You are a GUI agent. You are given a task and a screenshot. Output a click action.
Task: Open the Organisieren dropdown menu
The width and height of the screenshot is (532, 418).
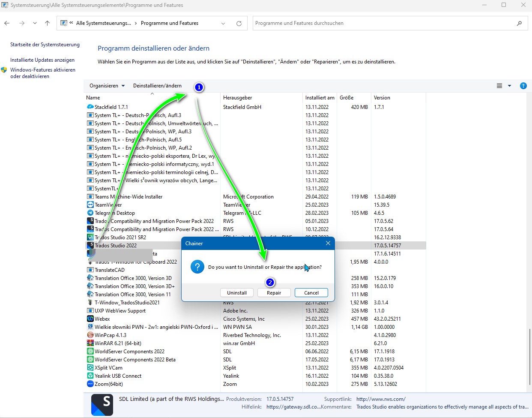pyautogui.click(x=107, y=86)
